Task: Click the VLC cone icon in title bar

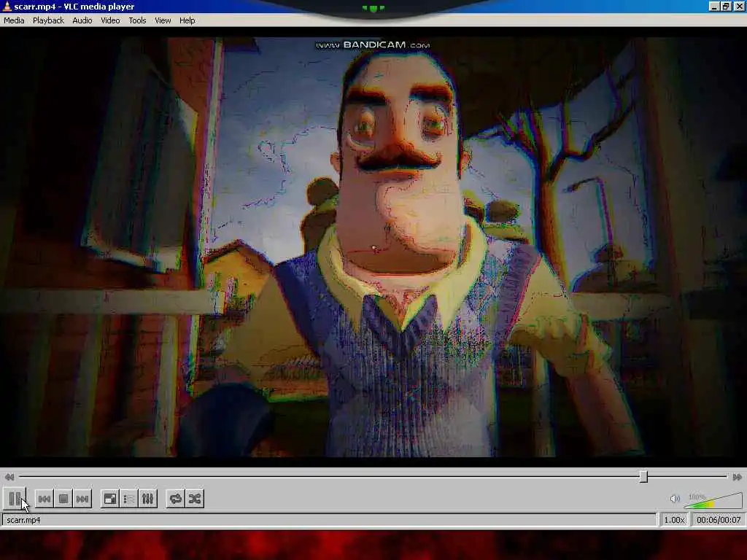Action: pos(7,6)
